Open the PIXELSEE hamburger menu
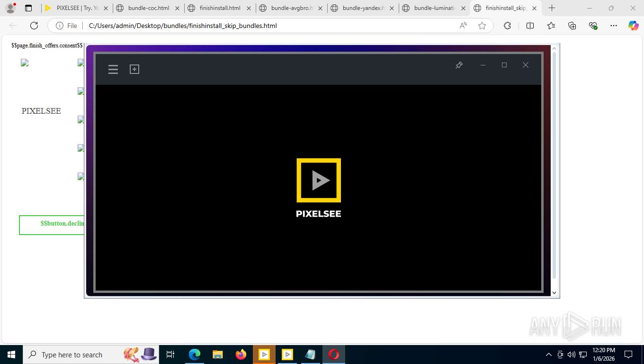The height and width of the screenshot is (364, 644). click(113, 70)
